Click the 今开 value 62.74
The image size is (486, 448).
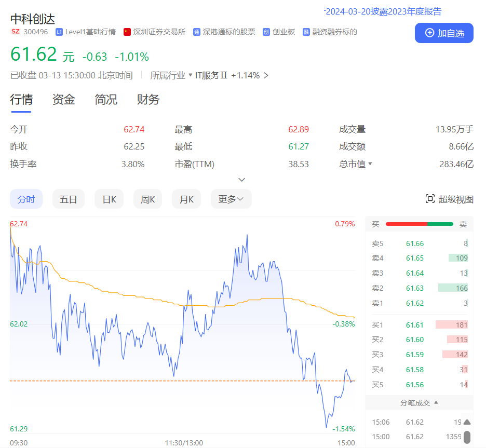(x=134, y=129)
